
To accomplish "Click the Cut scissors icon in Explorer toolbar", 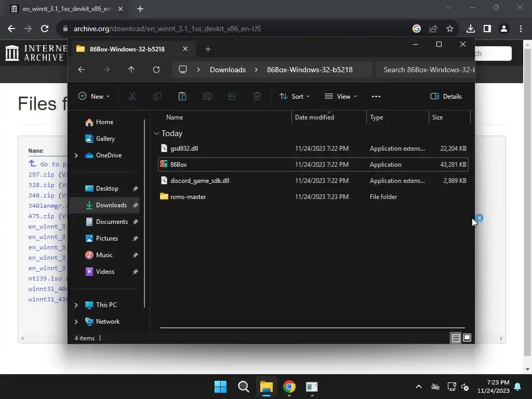I will (132, 96).
